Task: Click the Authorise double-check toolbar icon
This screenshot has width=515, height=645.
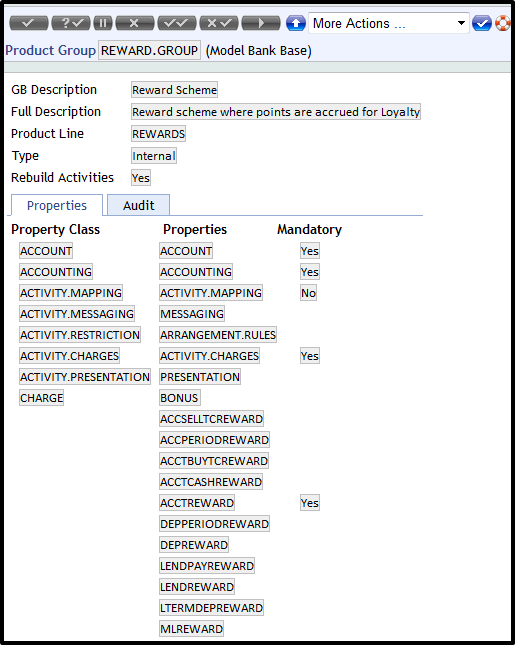Action: (x=177, y=23)
